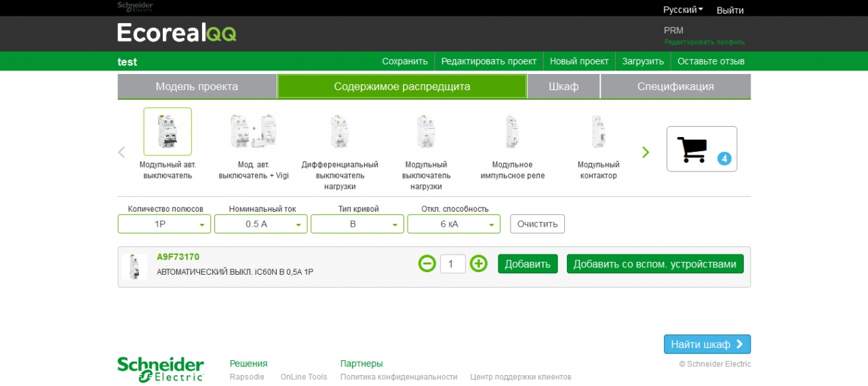Select Дифференциальный выключатель нагрузки product icon
The image size is (868, 386).
point(339,132)
